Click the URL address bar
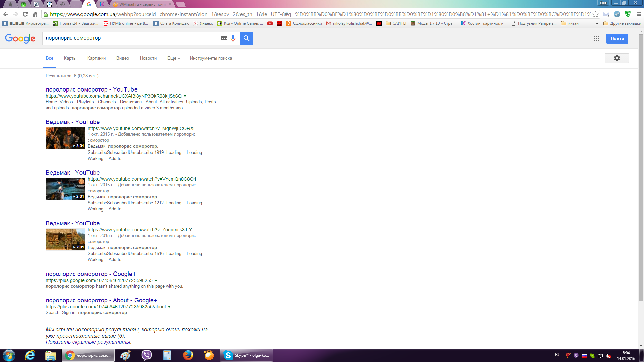 click(320, 14)
